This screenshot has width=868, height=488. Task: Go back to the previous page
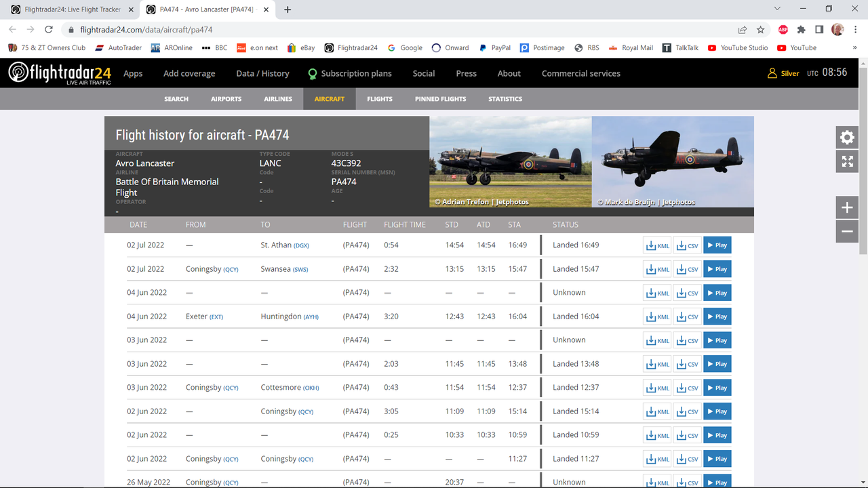(12, 30)
